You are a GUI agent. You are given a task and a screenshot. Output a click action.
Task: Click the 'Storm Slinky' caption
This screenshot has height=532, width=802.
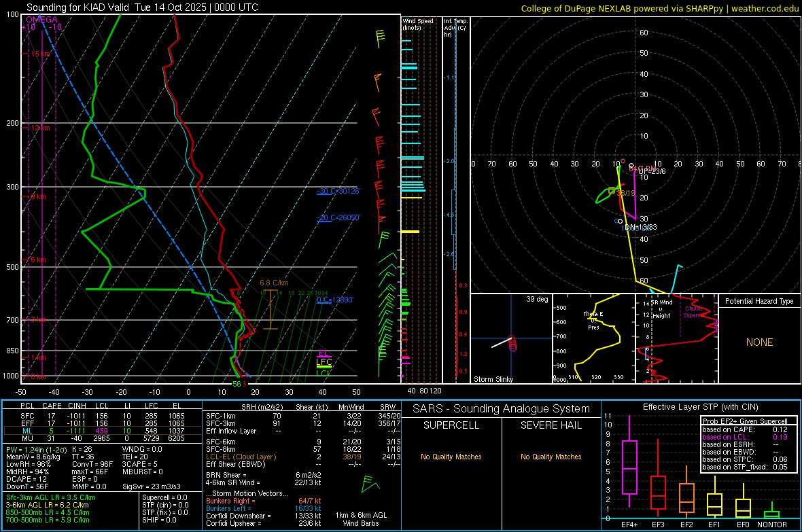(x=493, y=379)
